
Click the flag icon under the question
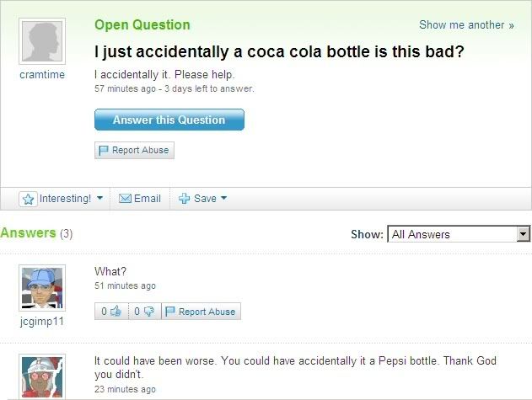tap(105, 151)
